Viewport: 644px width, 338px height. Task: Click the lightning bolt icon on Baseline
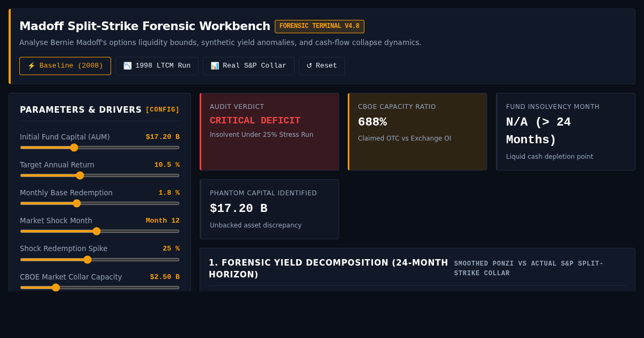point(32,66)
